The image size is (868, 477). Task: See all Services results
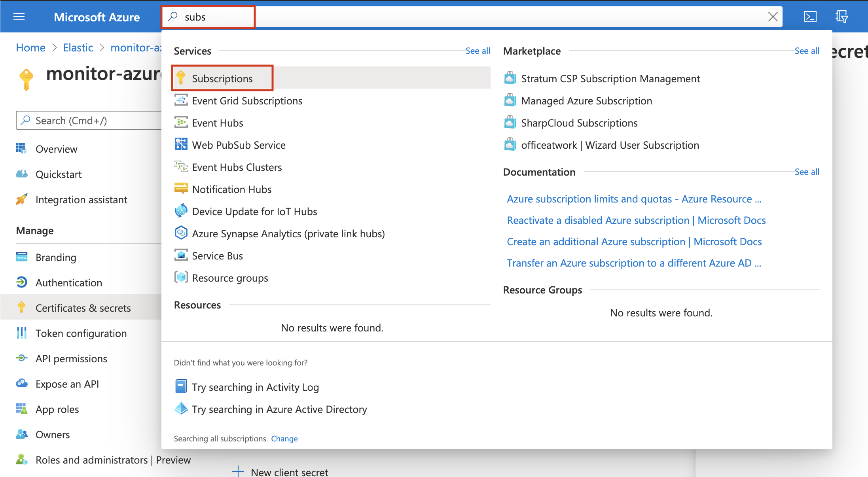click(x=478, y=51)
